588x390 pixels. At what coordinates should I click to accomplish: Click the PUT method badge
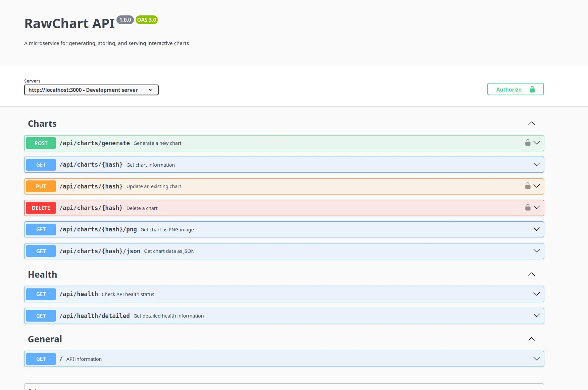[41, 186]
